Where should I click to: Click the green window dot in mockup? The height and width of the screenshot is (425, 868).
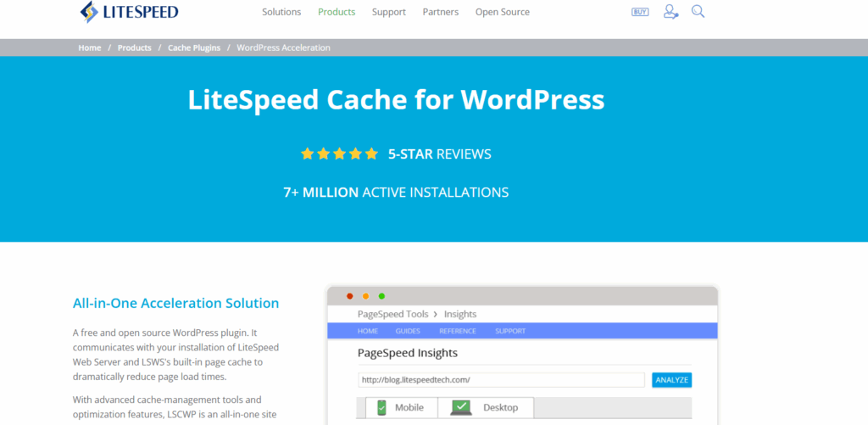tap(381, 296)
